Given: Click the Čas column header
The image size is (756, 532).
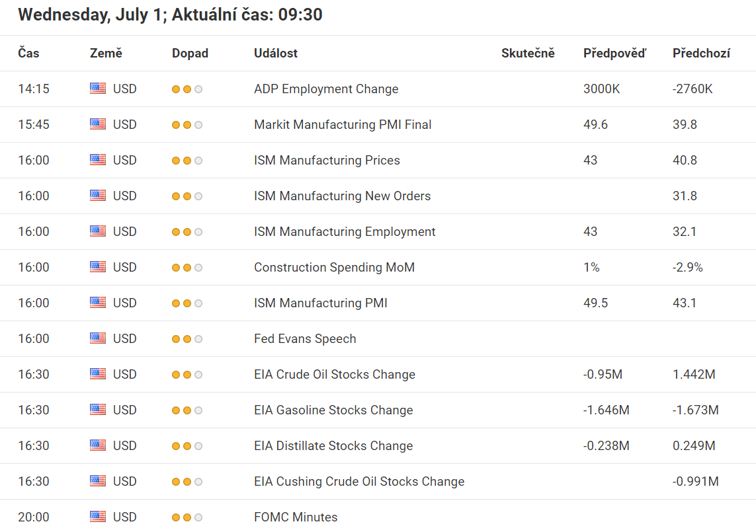Looking at the screenshot, I should (28, 54).
